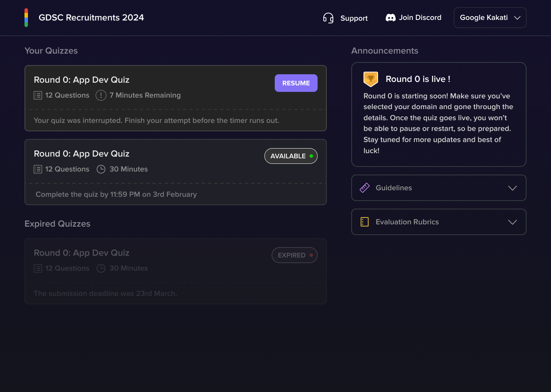Image resolution: width=551 pixels, height=392 pixels.
Task: Open the Support link in the header
Action: (345, 18)
